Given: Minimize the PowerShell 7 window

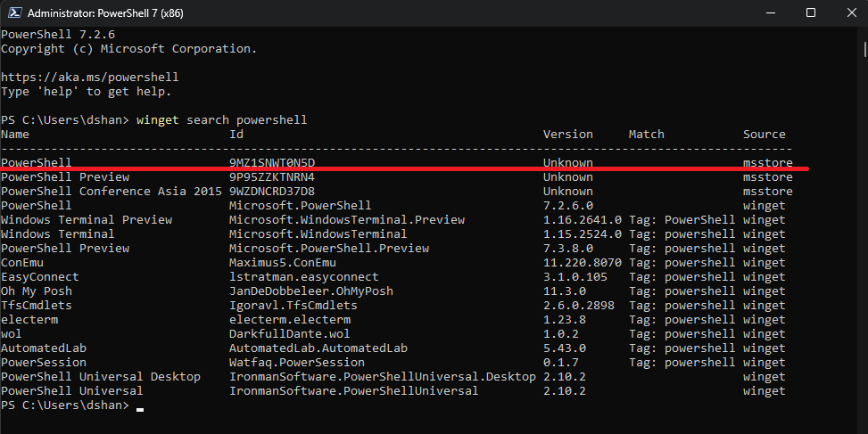Looking at the screenshot, I should click(x=770, y=12).
